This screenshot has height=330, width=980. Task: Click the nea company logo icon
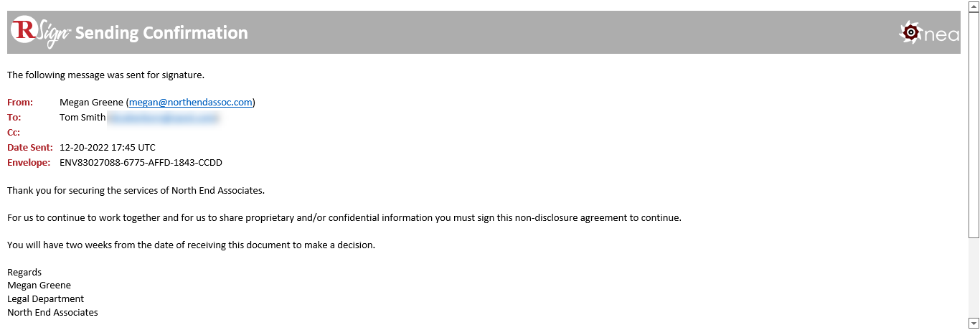click(910, 32)
